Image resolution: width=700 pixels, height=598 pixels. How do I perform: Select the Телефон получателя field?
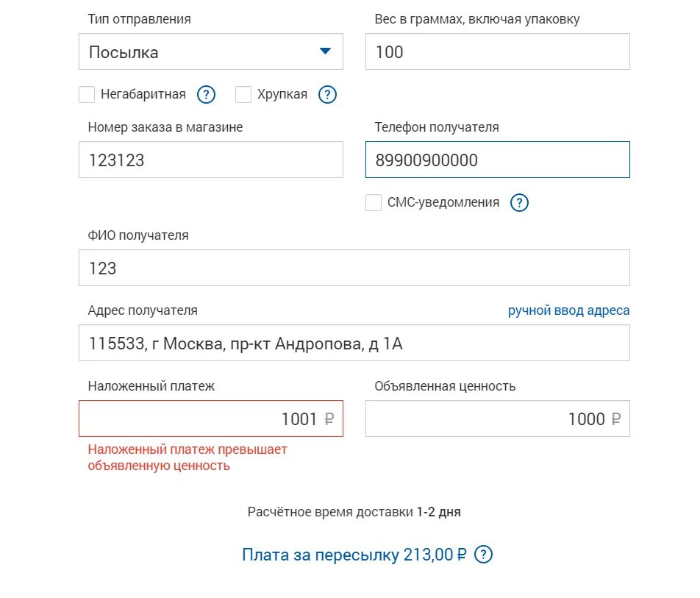click(x=498, y=160)
